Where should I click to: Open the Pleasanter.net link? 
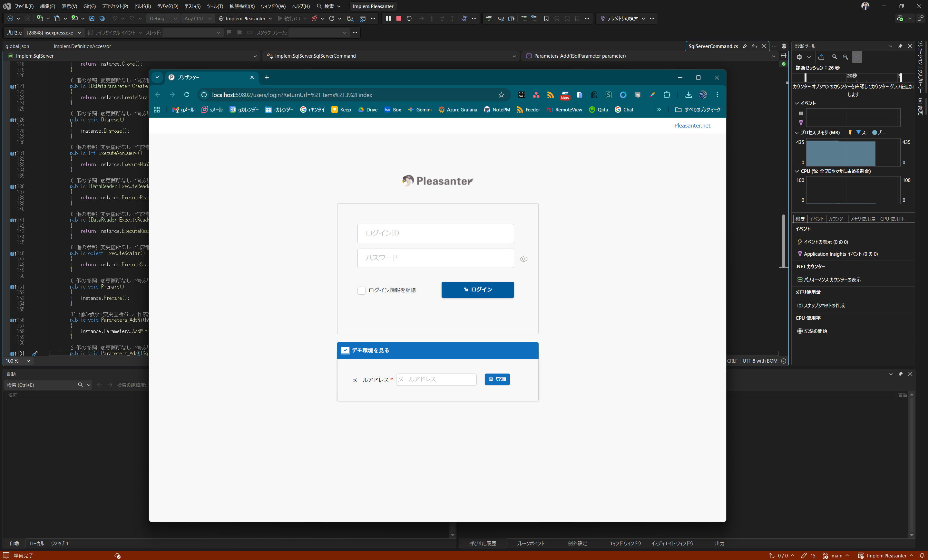[692, 126]
